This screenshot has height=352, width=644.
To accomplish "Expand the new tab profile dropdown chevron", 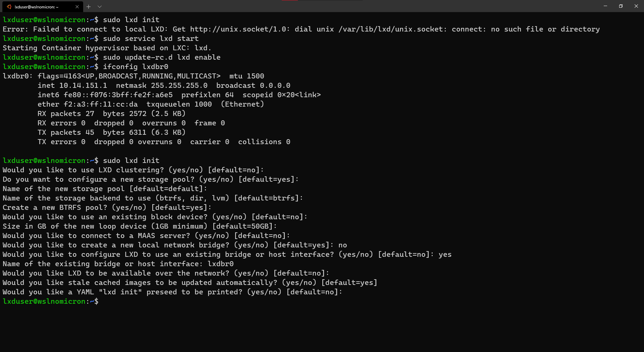I will (x=100, y=7).
